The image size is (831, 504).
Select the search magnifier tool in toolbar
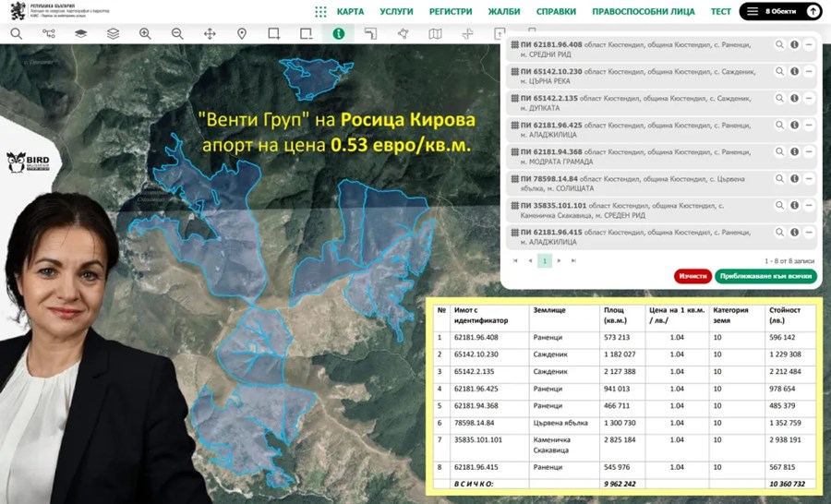click(16, 34)
